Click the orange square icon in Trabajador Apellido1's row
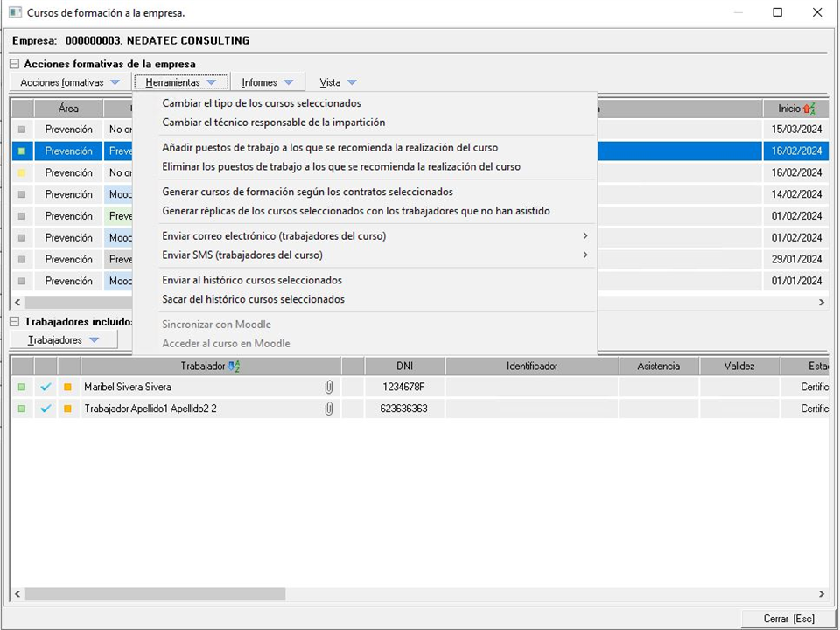Screen dimensions: 840x630 click(x=68, y=409)
